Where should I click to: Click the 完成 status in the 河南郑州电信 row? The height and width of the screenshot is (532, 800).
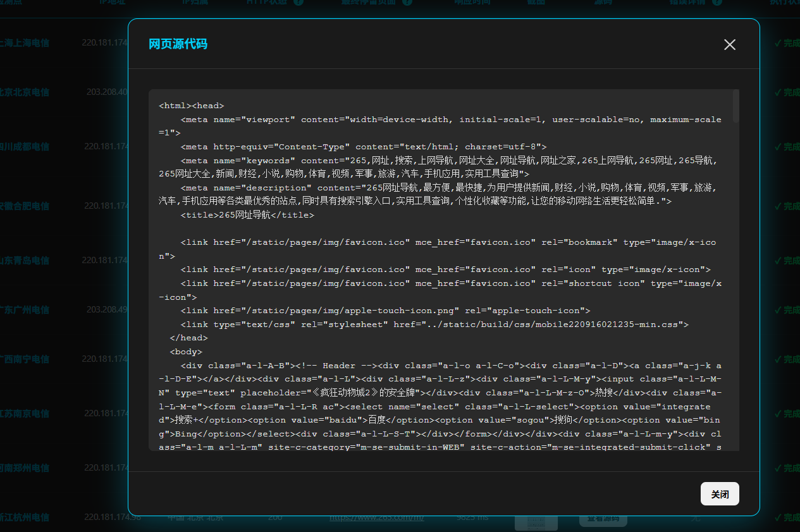(787, 468)
